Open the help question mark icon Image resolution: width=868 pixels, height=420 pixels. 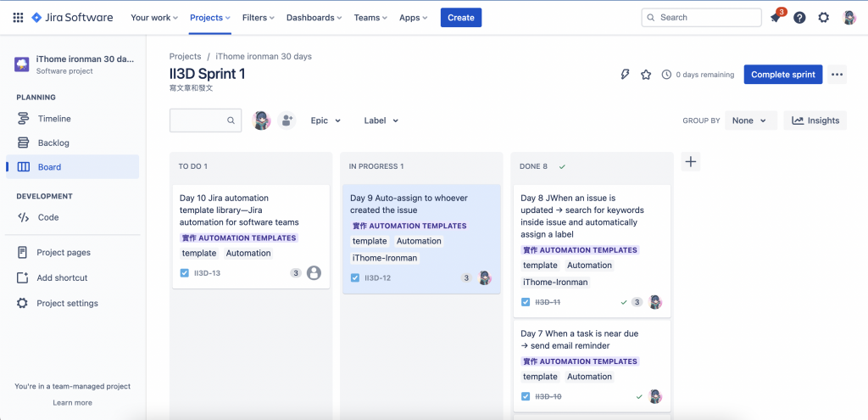(x=799, y=18)
